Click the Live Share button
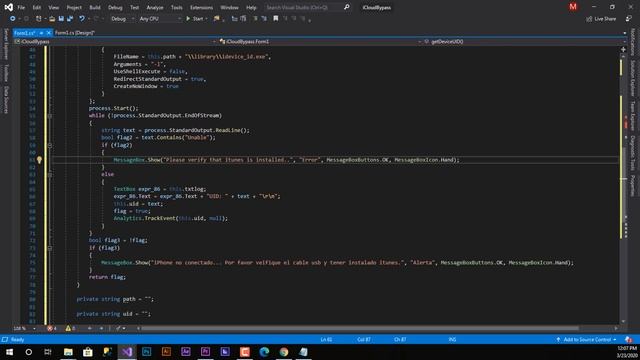The height and width of the screenshot is (360, 640). [601, 19]
